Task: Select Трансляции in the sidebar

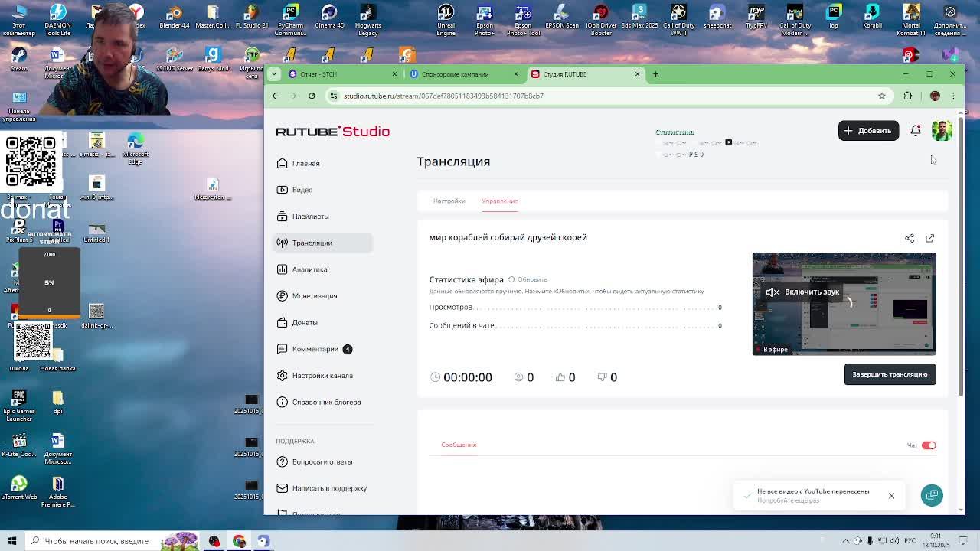Action: point(323,243)
